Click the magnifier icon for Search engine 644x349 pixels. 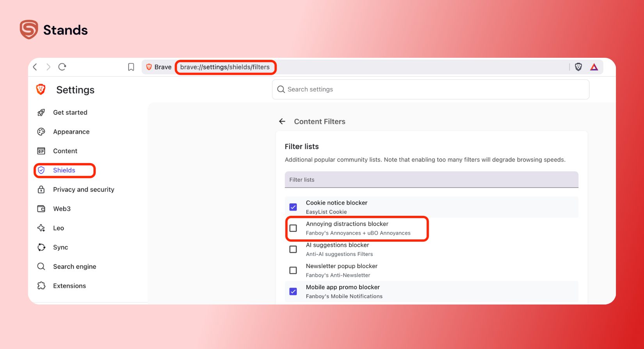(x=41, y=266)
